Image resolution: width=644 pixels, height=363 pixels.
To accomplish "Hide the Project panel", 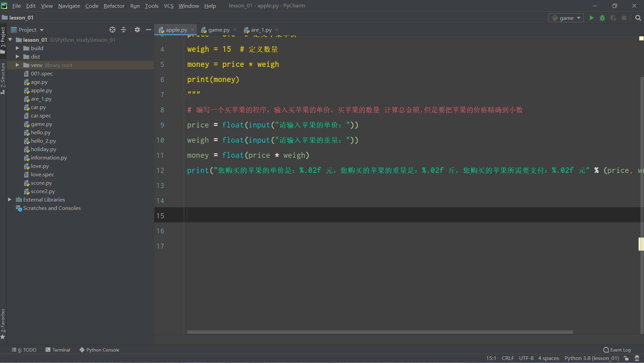I will pyautogui.click(x=148, y=30).
